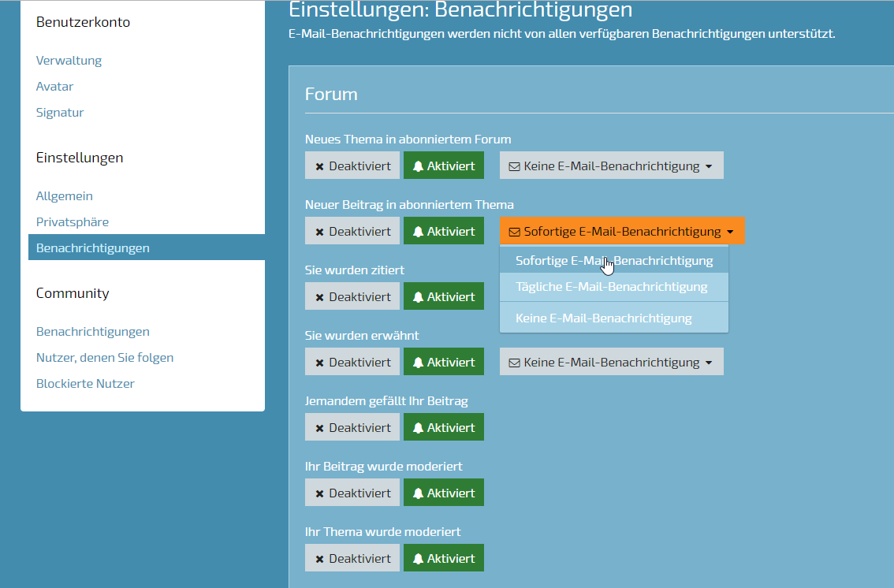Open 'Blockierte Nutzer' in Community section

click(85, 384)
